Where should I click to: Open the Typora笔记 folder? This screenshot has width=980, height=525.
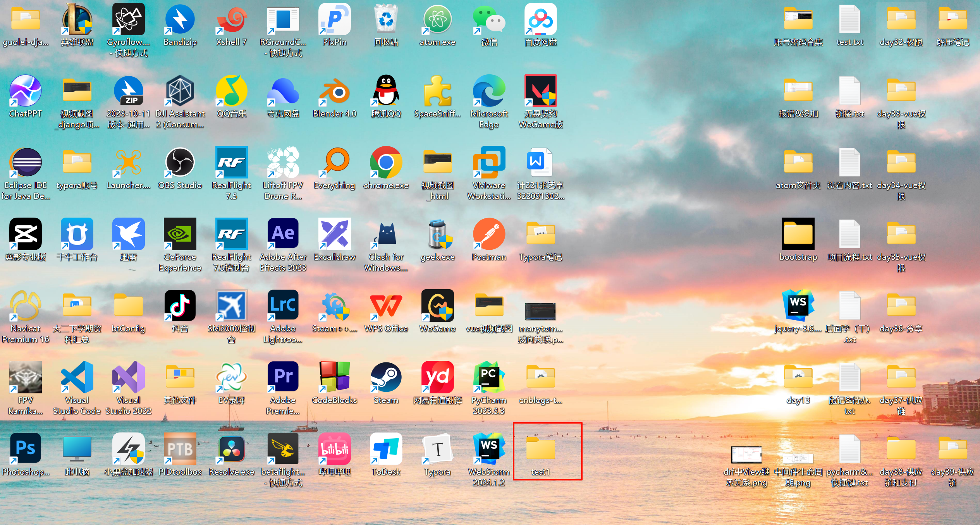[541, 234]
